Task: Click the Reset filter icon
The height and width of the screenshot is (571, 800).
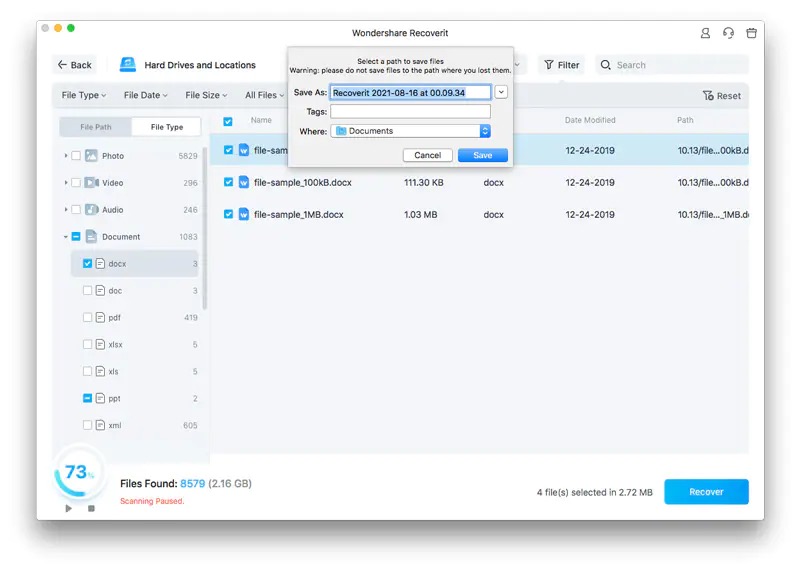Action: (x=708, y=95)
